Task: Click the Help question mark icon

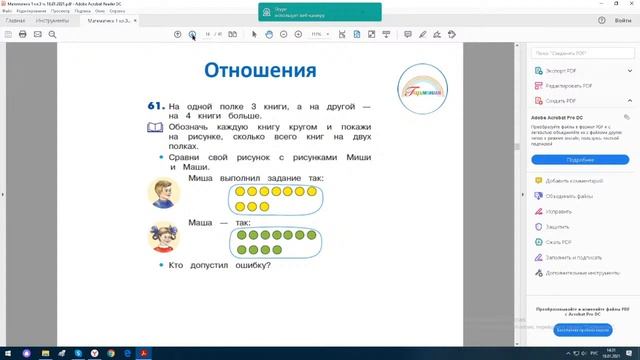Action: pyautogui.click(x=602, y=20)
